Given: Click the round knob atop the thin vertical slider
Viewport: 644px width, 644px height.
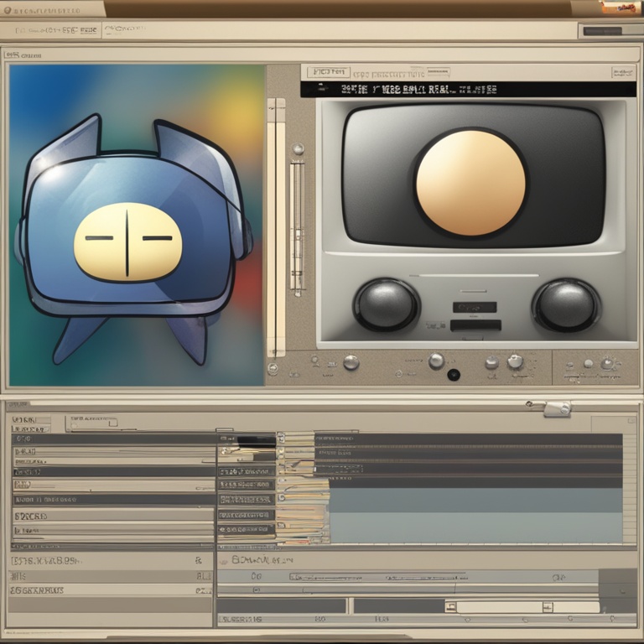Looking at the screenshot, I should click(298, 148).
